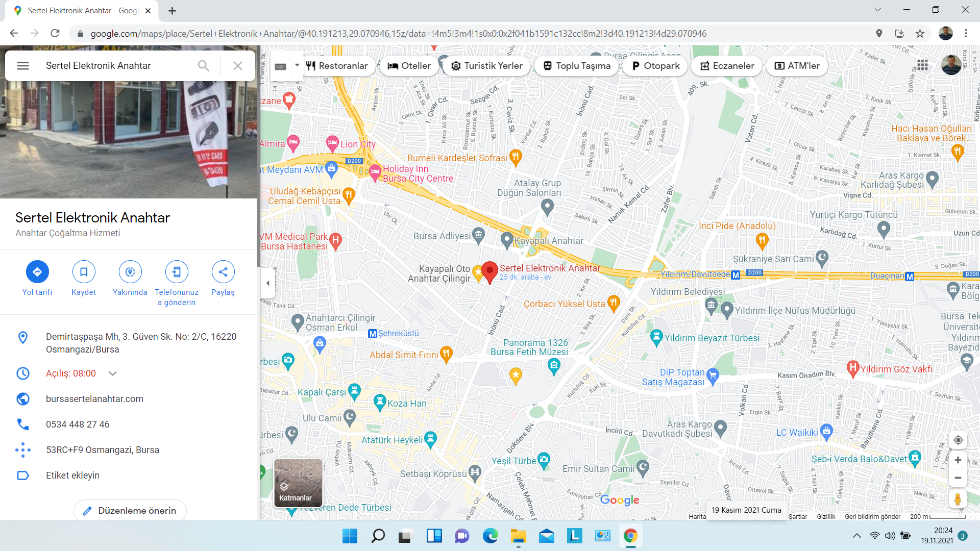
Task: Open the Chrome tab search chevron
Action: 877,10
